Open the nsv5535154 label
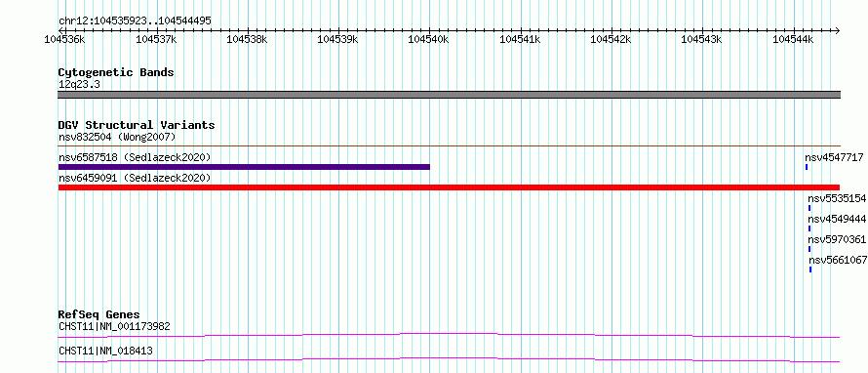Viewport: 868px width, 373px height. point(837,198)
